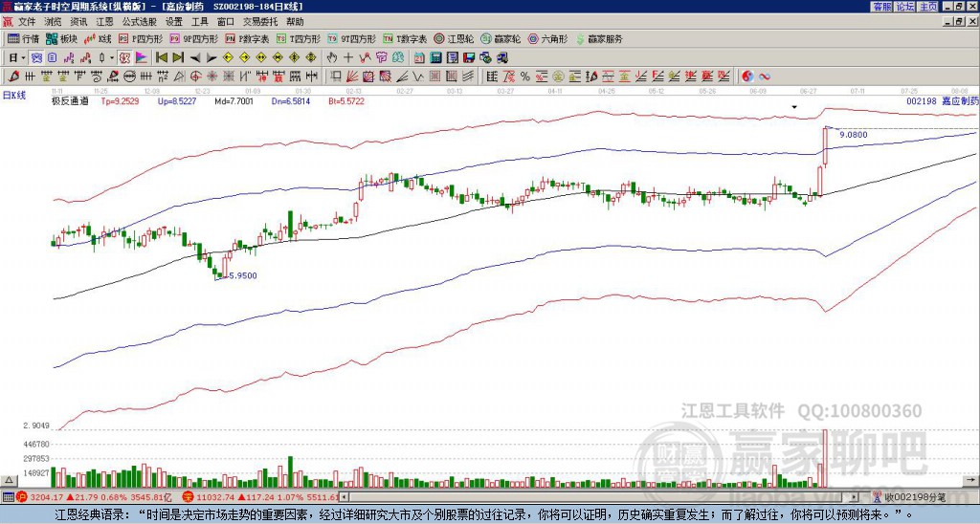
Task: Click Shanghai index 3204.17 in status bar
Action: (46, 497)
